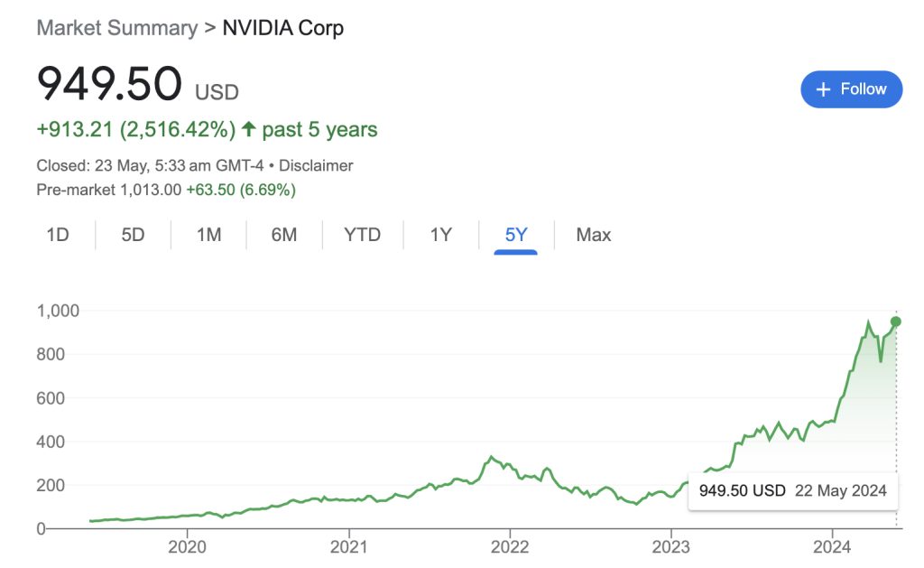Select the 1D time range tab
This screenshot has height=568, width=924.
[x=58, y=235]
